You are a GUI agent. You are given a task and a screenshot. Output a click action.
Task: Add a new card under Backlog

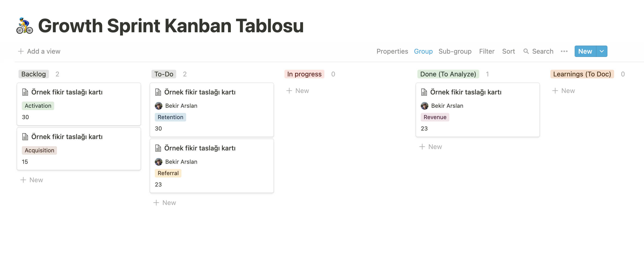pos(32,180)
